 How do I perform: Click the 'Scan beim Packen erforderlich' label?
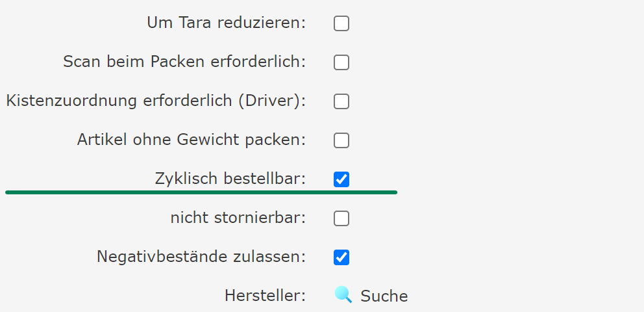click(x=184, y=62)
